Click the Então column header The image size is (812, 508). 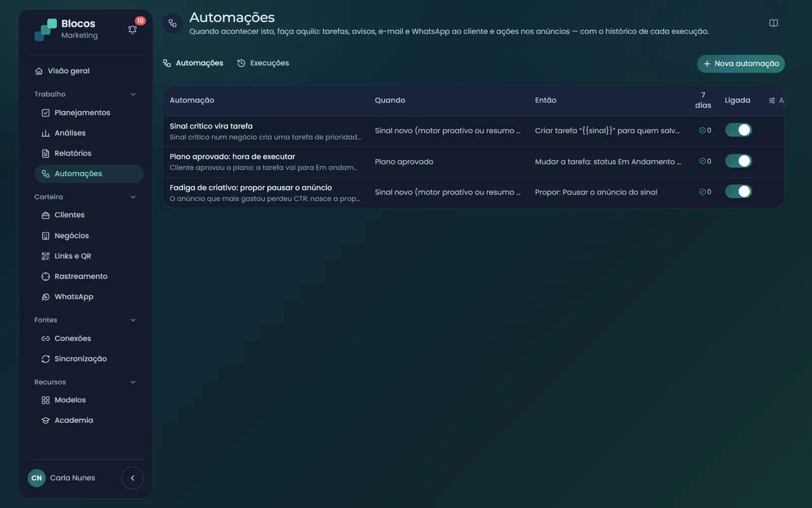(x=546, y=100)
